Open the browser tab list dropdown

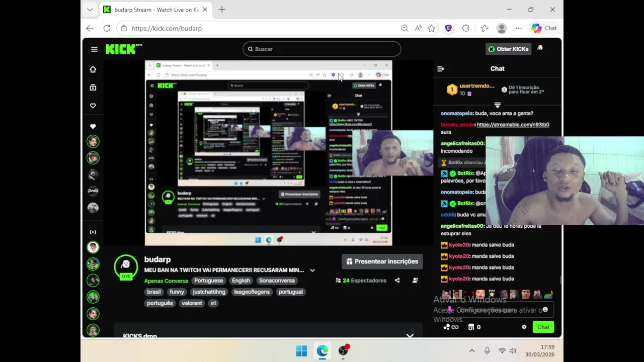tap(90, 10)
